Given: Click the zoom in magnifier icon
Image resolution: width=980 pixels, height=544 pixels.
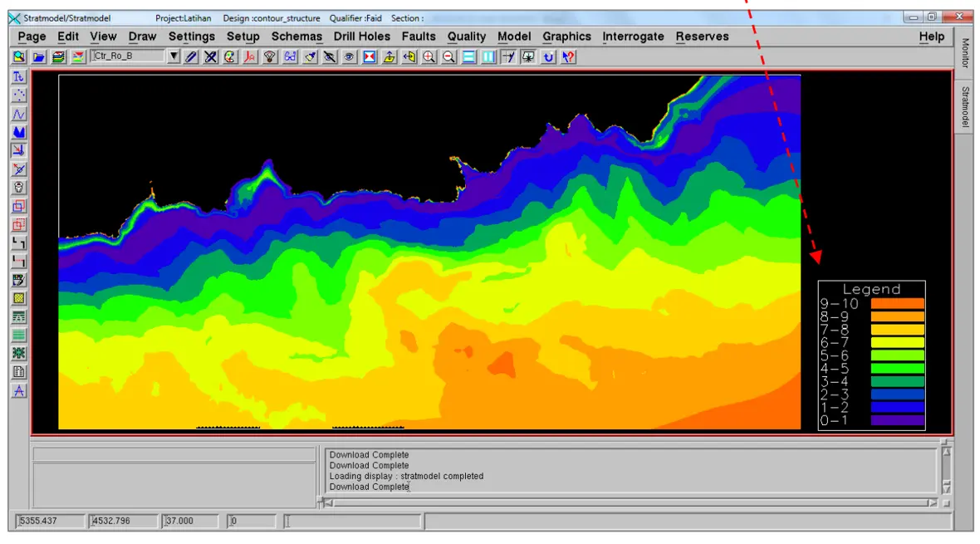Looking at the screenshot, I should click(429, 57).
